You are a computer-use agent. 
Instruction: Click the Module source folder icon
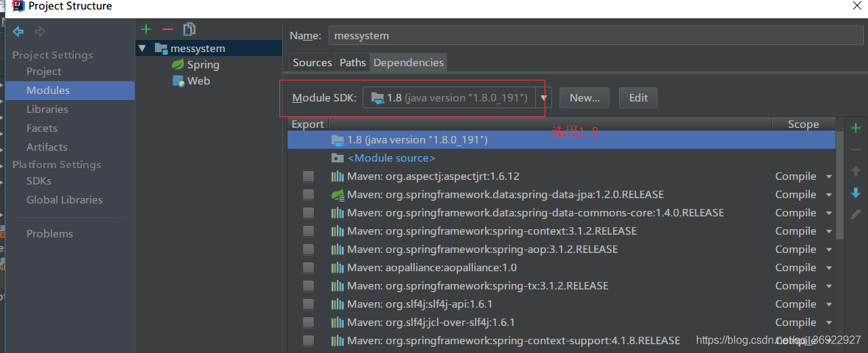338,158
